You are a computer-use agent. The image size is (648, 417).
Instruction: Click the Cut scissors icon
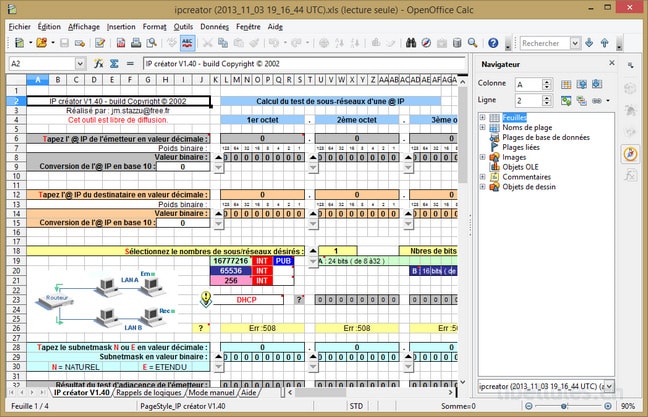[x=207, y=43]
